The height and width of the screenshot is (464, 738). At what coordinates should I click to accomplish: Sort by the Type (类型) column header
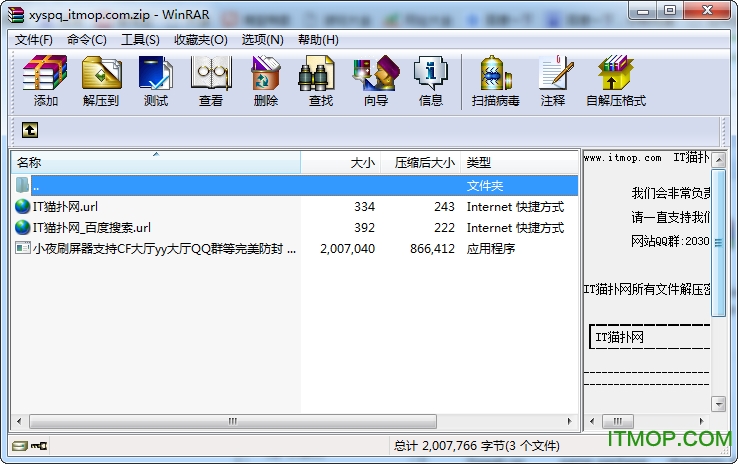[x=519, y=163]
